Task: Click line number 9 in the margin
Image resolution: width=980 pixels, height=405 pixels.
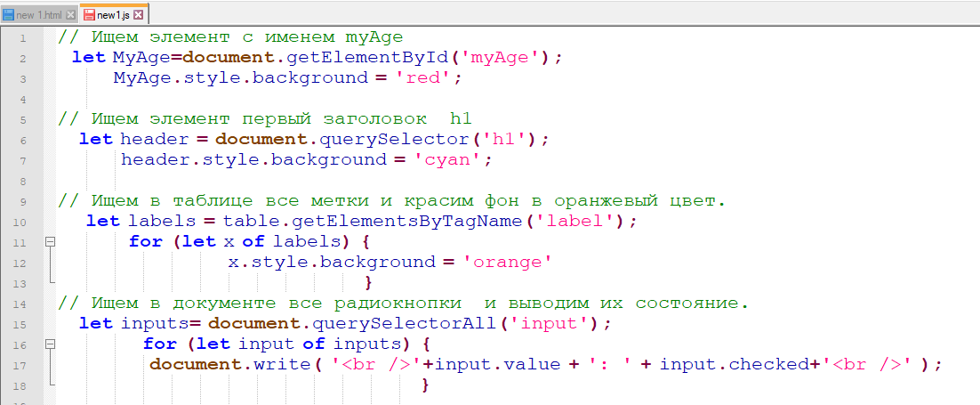Action: (x=22, y=201)
